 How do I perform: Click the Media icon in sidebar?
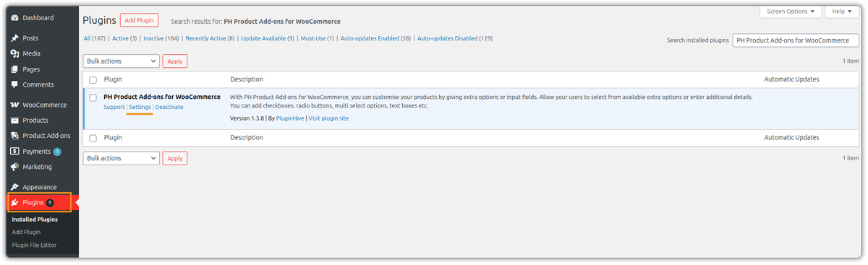click(x=14, y=53)
